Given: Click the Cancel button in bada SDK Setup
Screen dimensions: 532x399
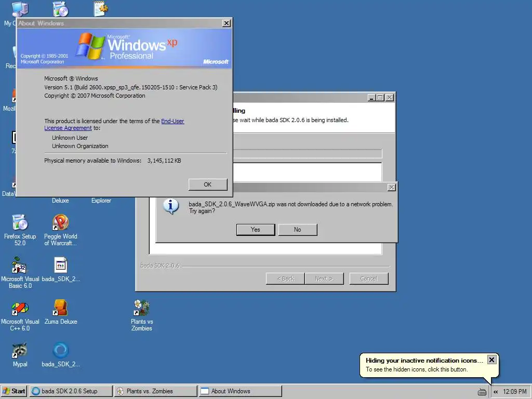Looking at the screenshot, I should 369,278.
